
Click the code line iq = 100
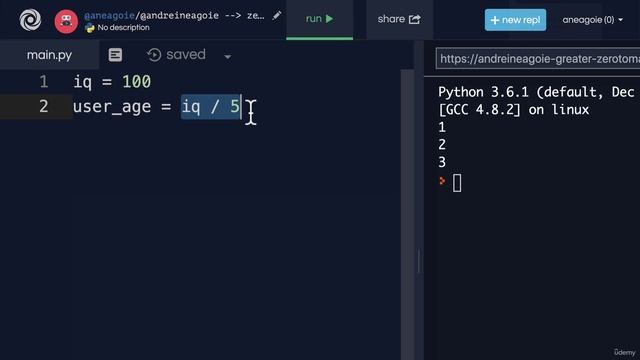112,82
